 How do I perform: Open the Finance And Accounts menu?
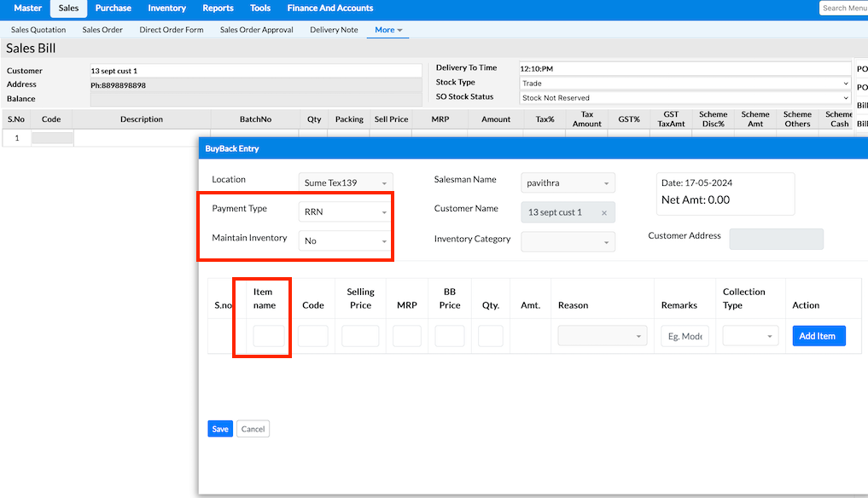[329, 9]
